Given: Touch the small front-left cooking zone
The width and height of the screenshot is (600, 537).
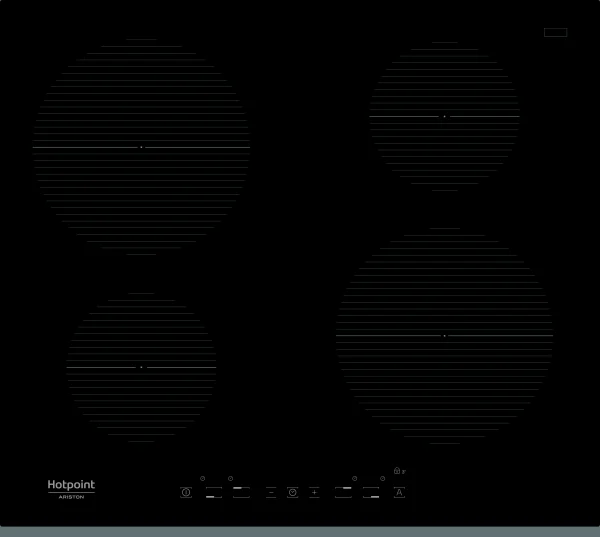Looking at the screenshot, I should [x=141, y=367].
